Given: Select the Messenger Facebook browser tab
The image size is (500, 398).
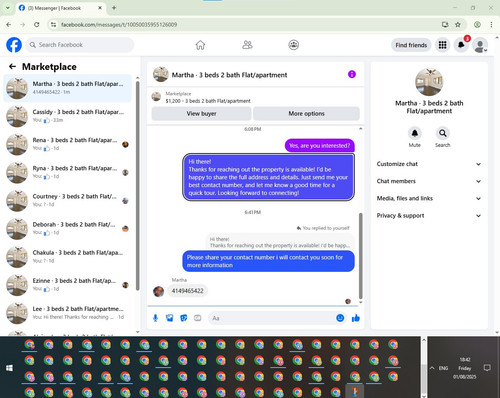Looking at the screenshot, I should click(61, 8).
